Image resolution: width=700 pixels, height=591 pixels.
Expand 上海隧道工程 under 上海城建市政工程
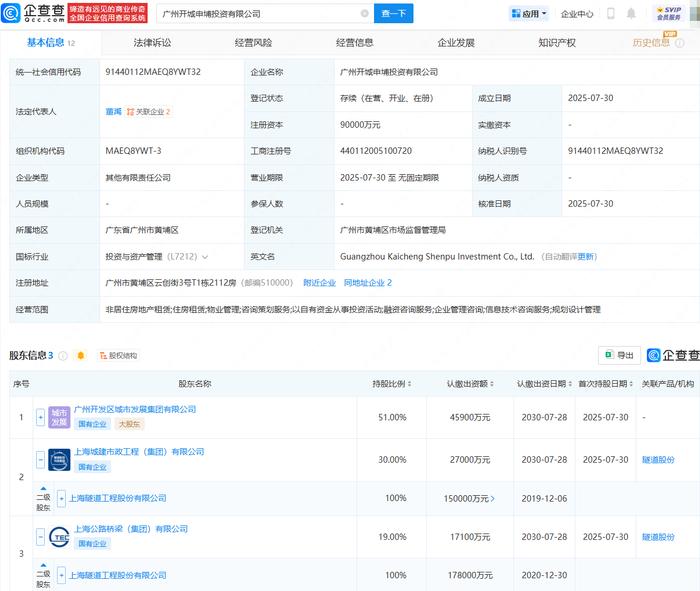pyautogui.click(x=62, y=498)
